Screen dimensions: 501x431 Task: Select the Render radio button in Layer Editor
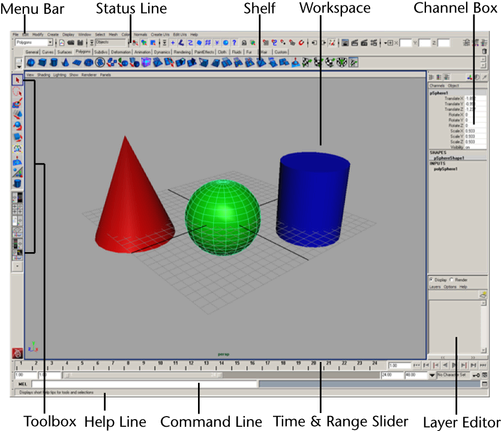(x=452, y=280)
